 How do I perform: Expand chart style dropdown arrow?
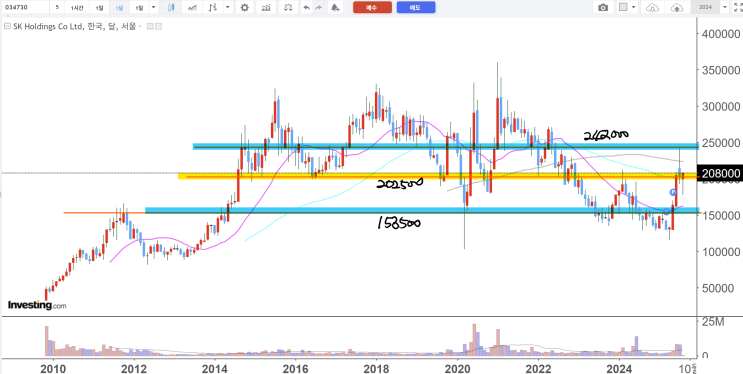tap(228, 7)
